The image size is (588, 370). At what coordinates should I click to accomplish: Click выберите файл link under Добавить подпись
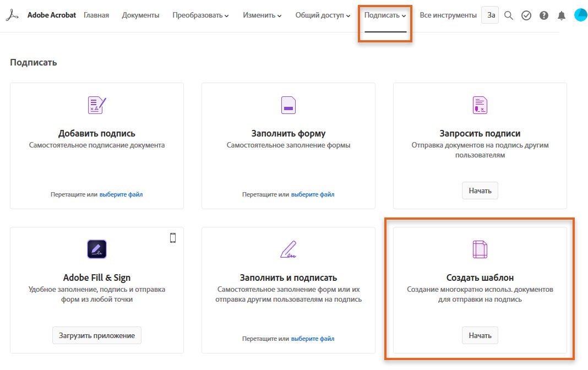click(121, 194)
